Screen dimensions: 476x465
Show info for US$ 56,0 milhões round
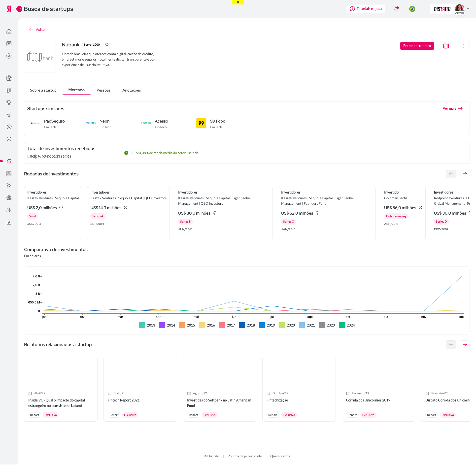[420, 207]
